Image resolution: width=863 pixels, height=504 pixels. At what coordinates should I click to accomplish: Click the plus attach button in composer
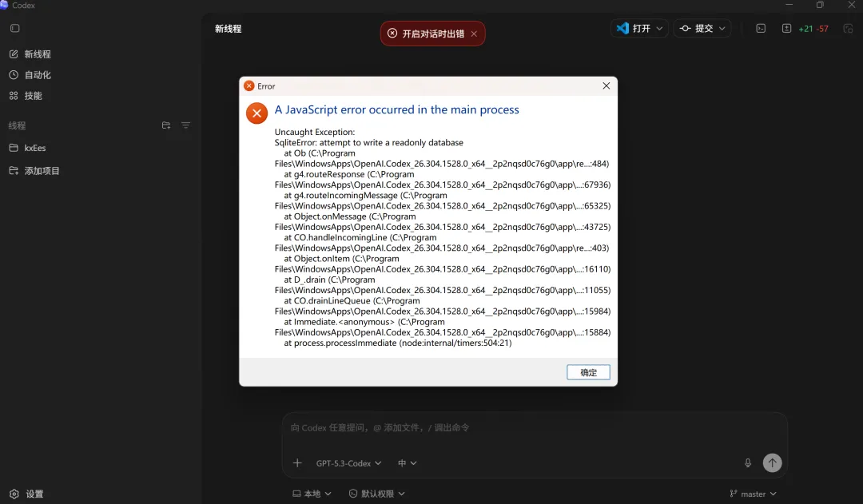pos(297,463)
